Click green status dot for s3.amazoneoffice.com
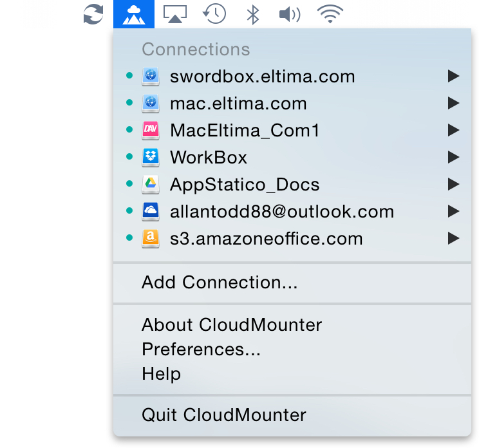This screenshot has height=448, width=479. pos(129,238)
